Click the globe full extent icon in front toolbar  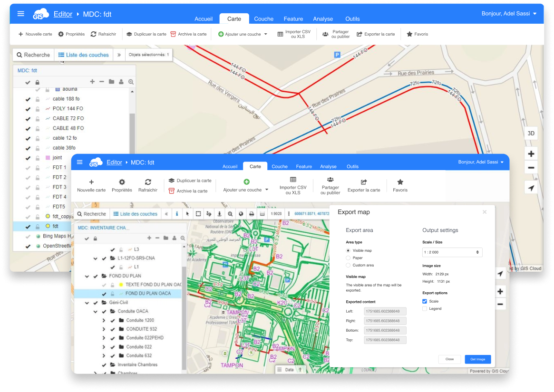click(x=241, y=214)
